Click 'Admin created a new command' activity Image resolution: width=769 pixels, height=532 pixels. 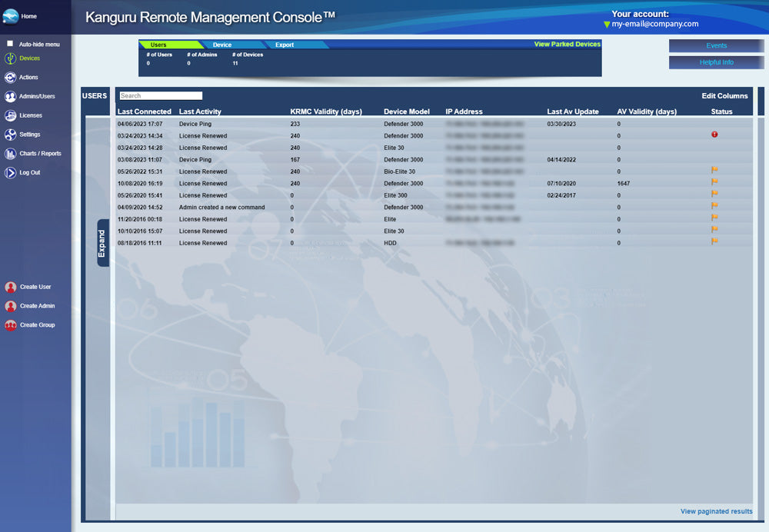coord(221,208)
